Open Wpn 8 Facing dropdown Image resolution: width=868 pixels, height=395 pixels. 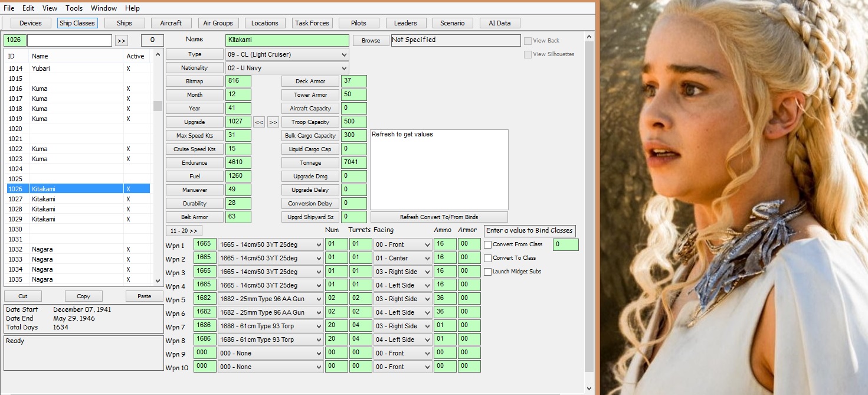pyautogui.click(x=403, y=339)
